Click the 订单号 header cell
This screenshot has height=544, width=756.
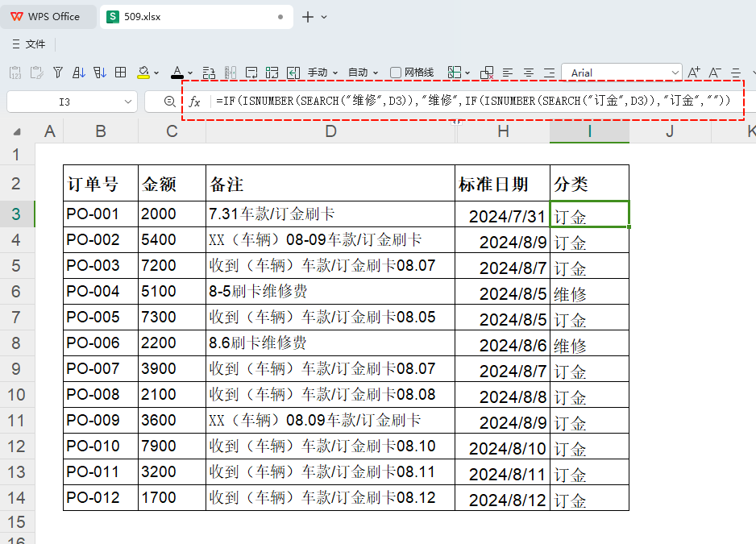pos(101,183)
